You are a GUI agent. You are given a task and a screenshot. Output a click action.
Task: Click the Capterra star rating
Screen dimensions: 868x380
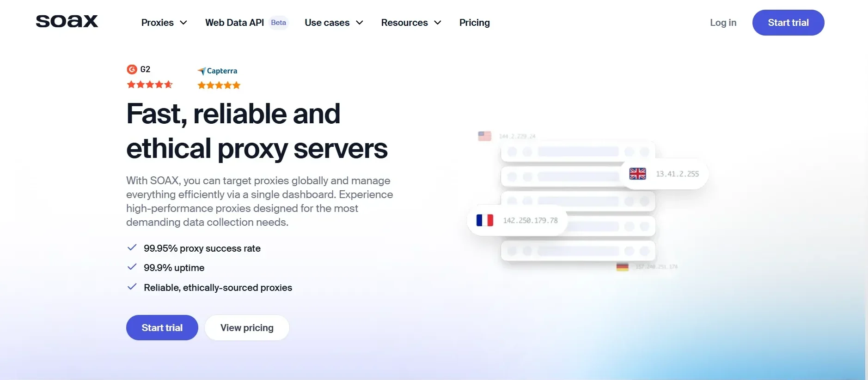click(x=219, y=85)
